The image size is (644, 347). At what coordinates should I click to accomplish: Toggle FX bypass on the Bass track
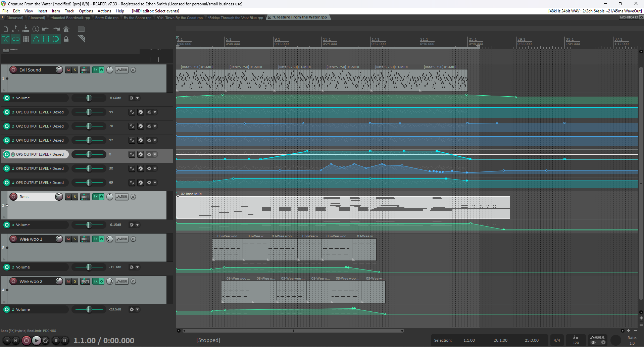tap(101, 197)
